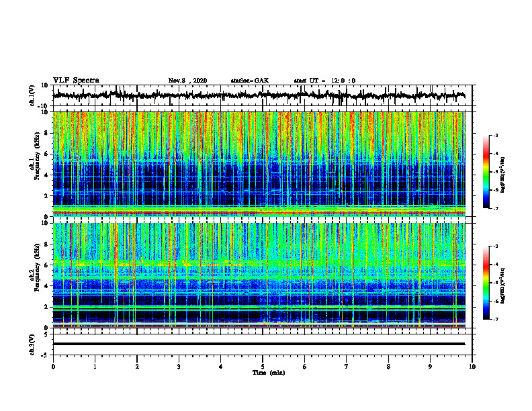This screenshot has width=532, height=411.
Task: Click the time axis tick label "5"
Action: click(x=263, y=367)
